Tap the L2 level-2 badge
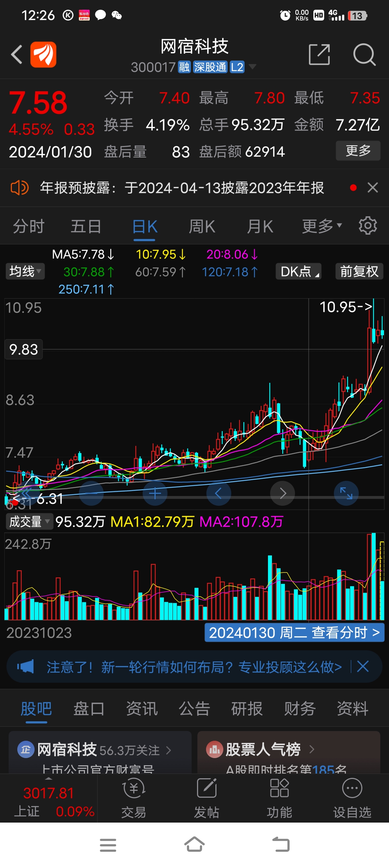Image resolution: width=389 pixels, height=868 pixels. [x=237, y=67]
